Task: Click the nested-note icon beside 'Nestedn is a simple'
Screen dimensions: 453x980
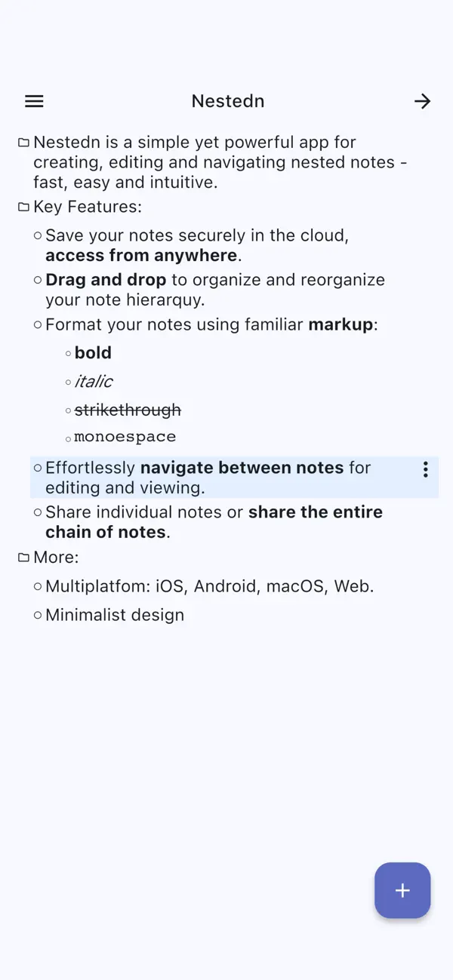Action: tap(23, 141)
